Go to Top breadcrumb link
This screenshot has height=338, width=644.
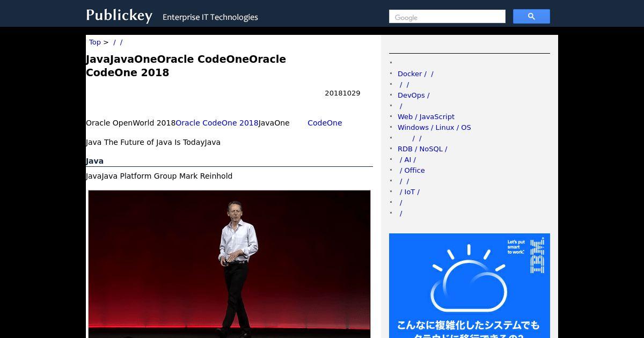tap(95, 42)
